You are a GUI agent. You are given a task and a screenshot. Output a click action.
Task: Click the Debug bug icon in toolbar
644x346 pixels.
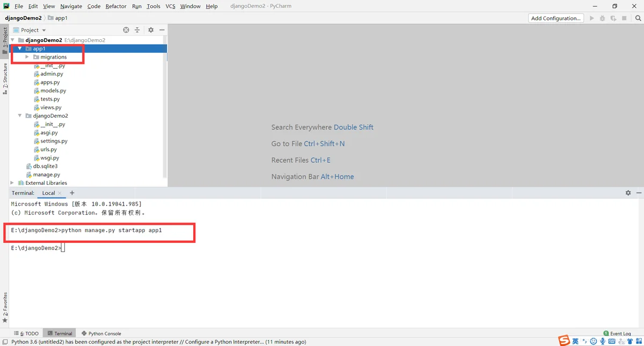[x=603, y=18]
